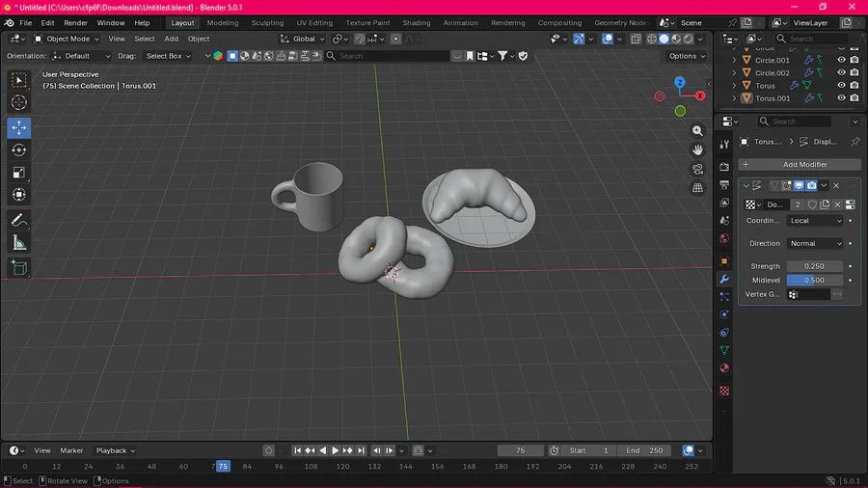This screenshot has width=868, height=488.
Task: Open the Playback dropdown in timeline
Action: point(115,450)
